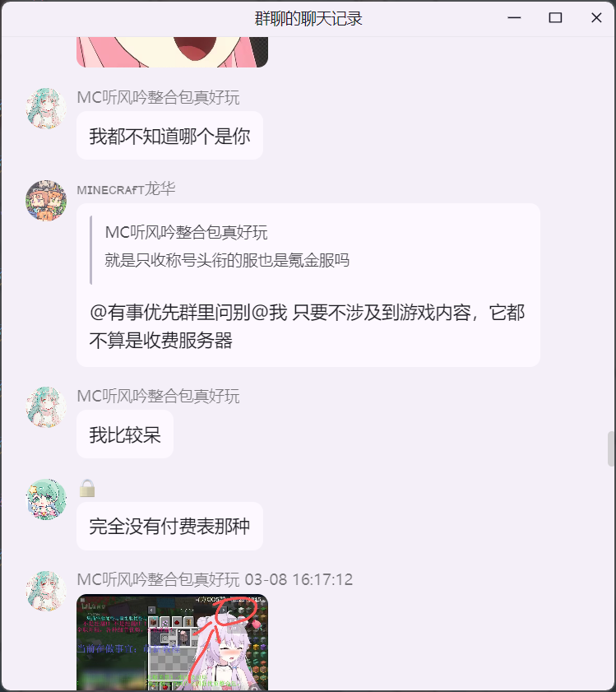This screenshot has width=616, height=692.
Task: Close the 群聊的聊天记录 window
Action: click(x=596, y=17)
